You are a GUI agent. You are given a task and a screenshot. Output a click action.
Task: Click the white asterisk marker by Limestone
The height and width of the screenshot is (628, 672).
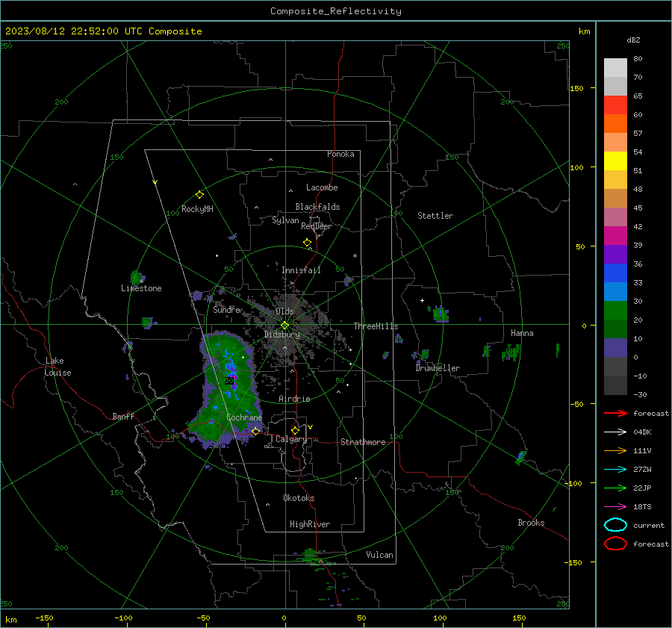[x=141, y=282]
